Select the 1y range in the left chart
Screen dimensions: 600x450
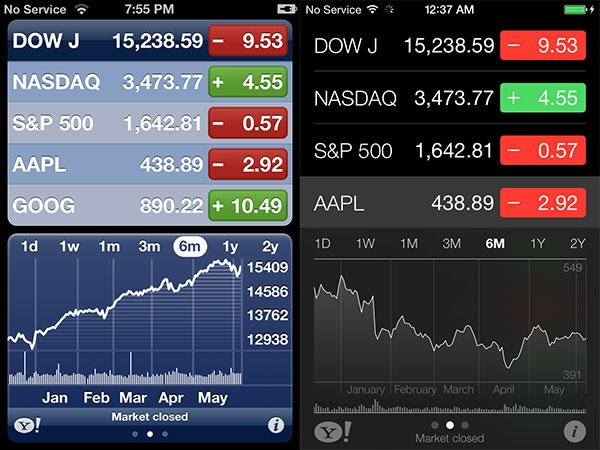230,246
